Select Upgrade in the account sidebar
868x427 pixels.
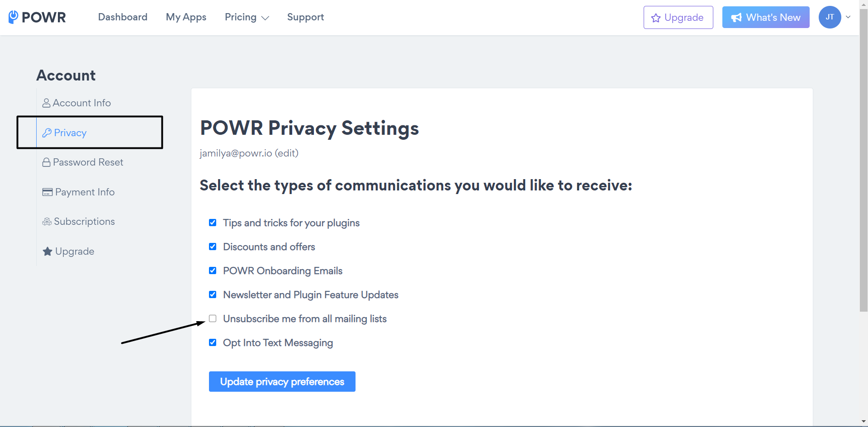[68, 251]
